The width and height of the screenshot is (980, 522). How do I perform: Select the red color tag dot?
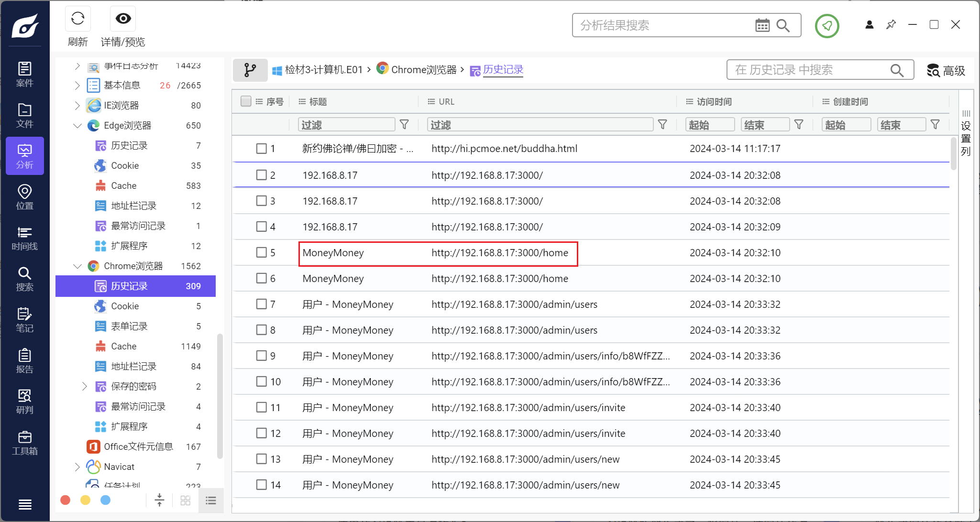(x=66, y=500)
